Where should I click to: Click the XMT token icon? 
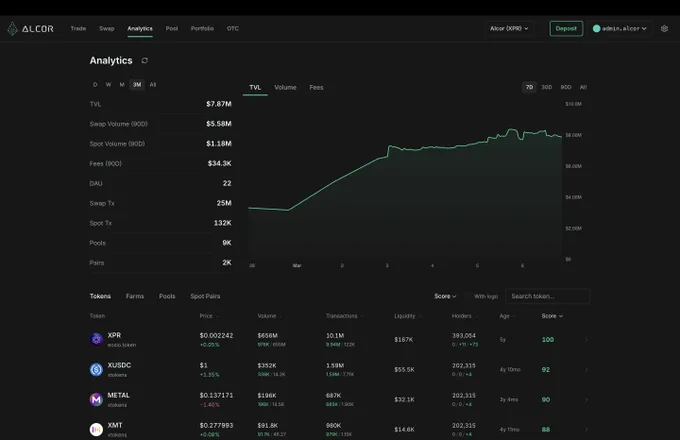[x=96, y=429]
